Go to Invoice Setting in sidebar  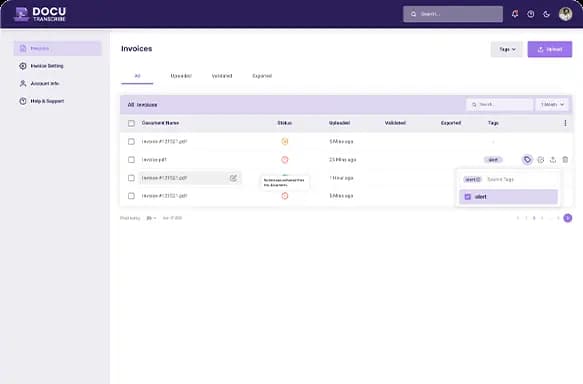(47, 66)
